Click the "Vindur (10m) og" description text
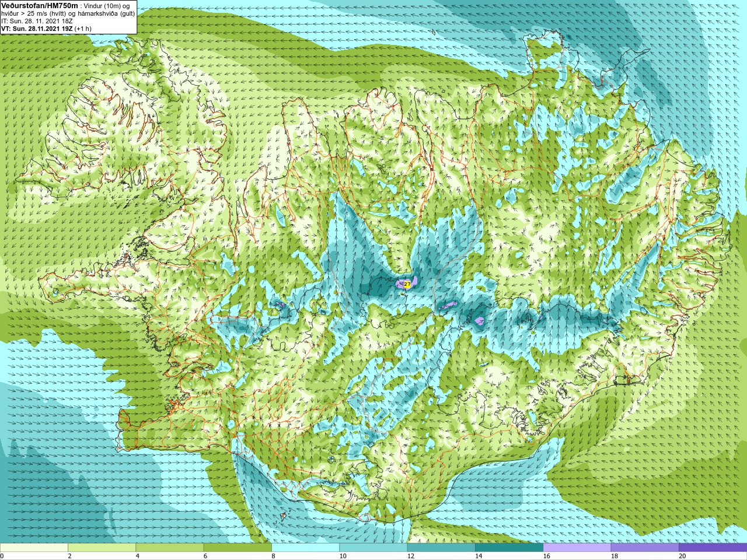The image size is (747, 560). click(x=107, y=6)
